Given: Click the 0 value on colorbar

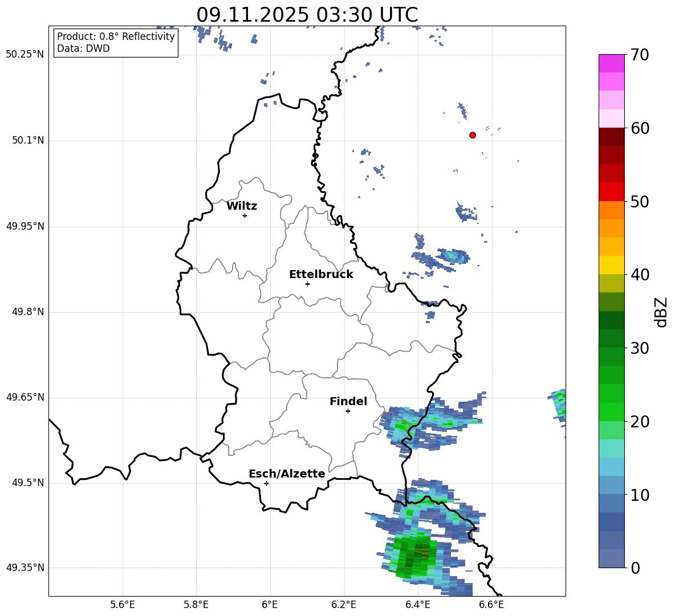Looking at the screenshot, I should (x=636, y=568).
